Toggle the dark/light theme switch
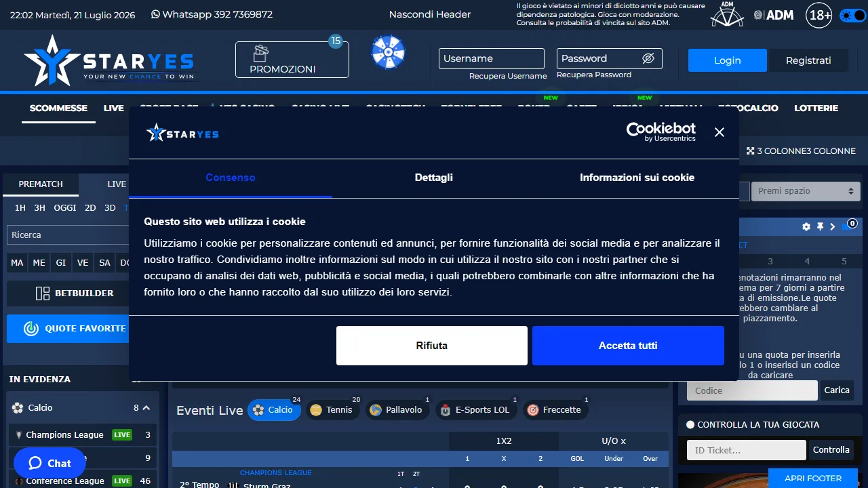 pos(852,15)
